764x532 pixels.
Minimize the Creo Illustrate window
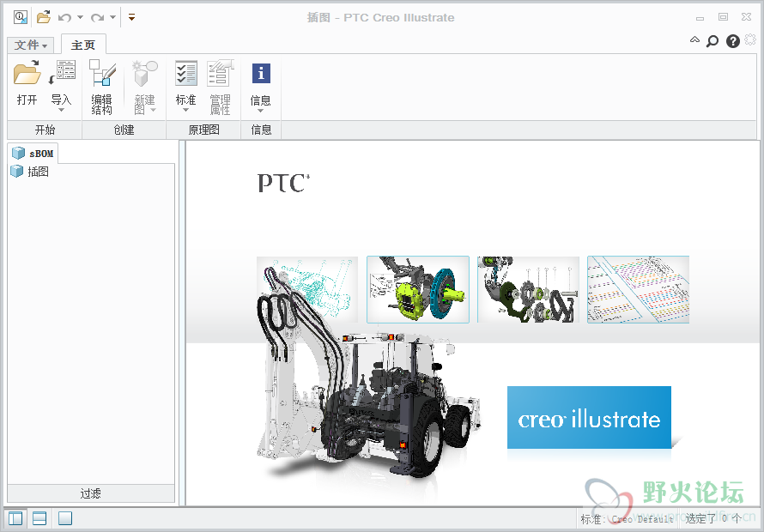[700, 18]
